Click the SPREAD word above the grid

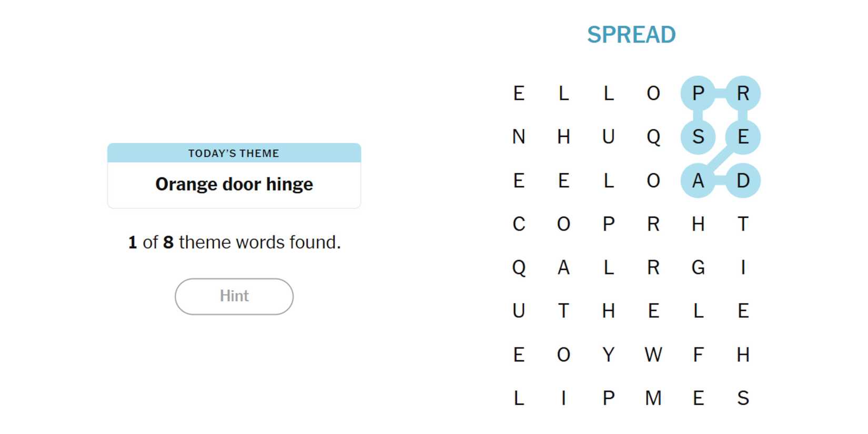(x=631, y=35)
